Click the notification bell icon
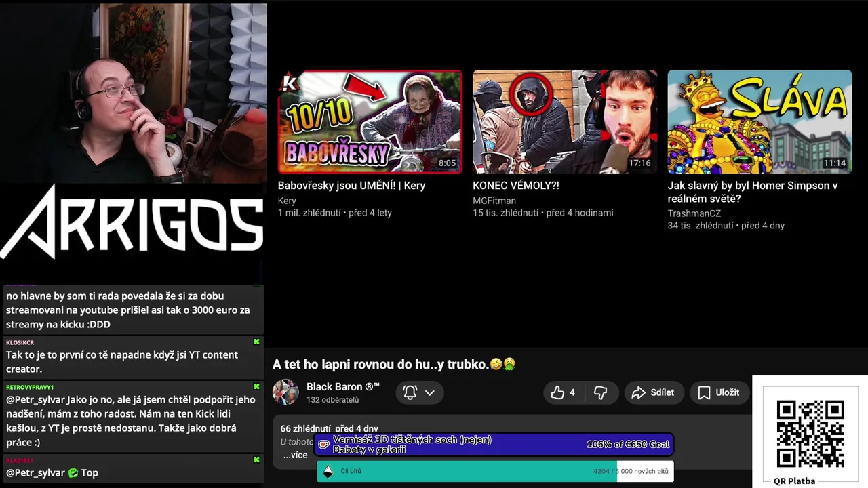This screenshot has width=868, height=488. point(410,392)
